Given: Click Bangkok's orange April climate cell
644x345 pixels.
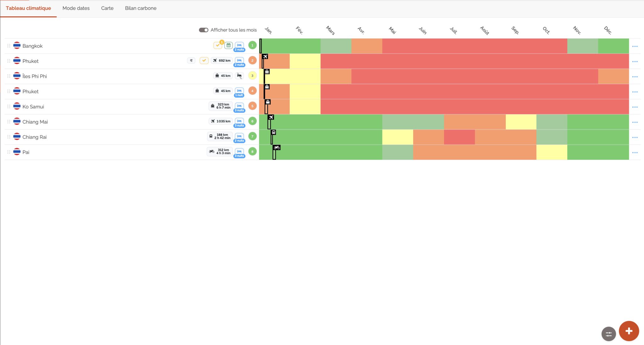Looking at the screenshot, I should point(367,46).
